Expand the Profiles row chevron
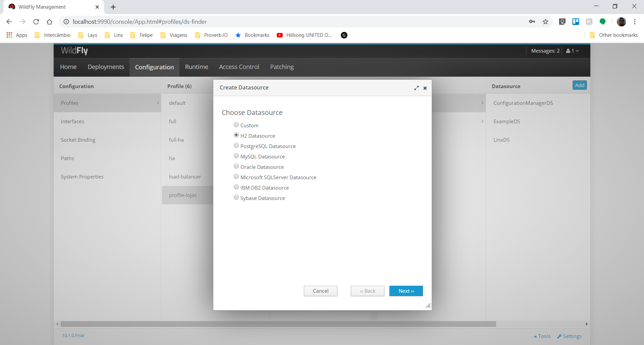Viewport: 644px width, 345px height. pos(158,103)
